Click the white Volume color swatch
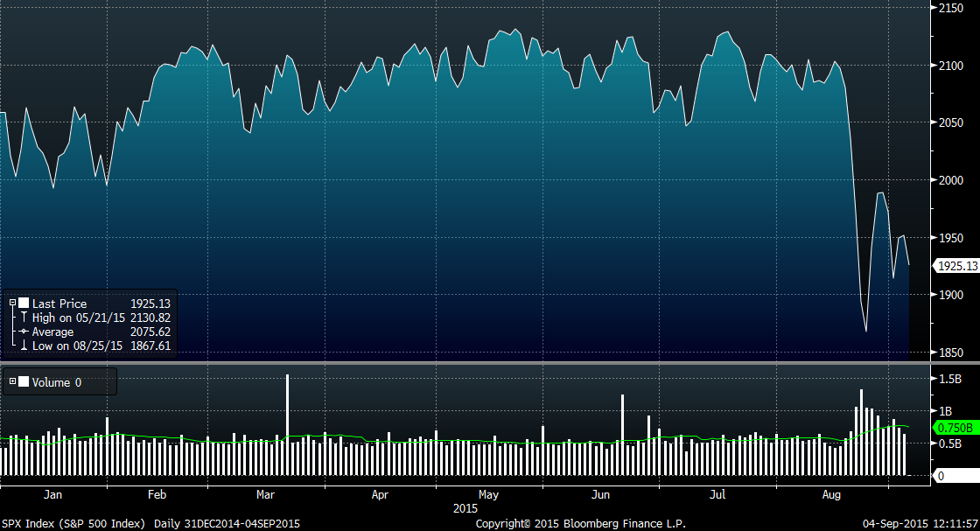980x531 pixels. point(24,381)
